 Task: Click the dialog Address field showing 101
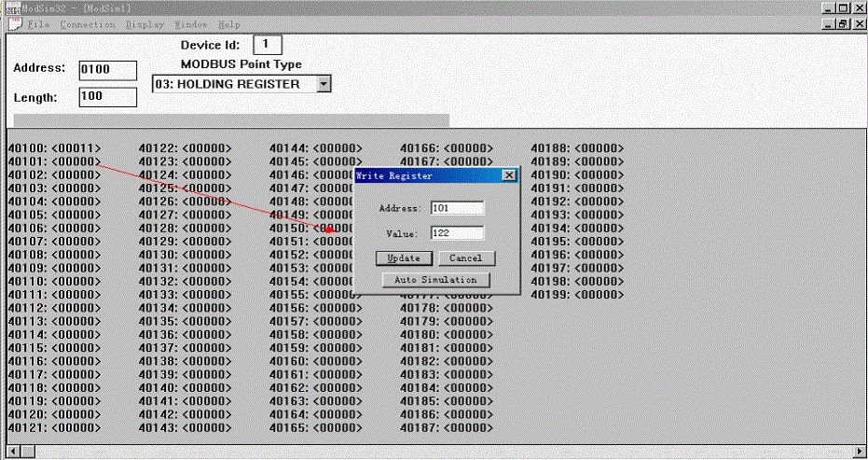click(x=457, y=208)
